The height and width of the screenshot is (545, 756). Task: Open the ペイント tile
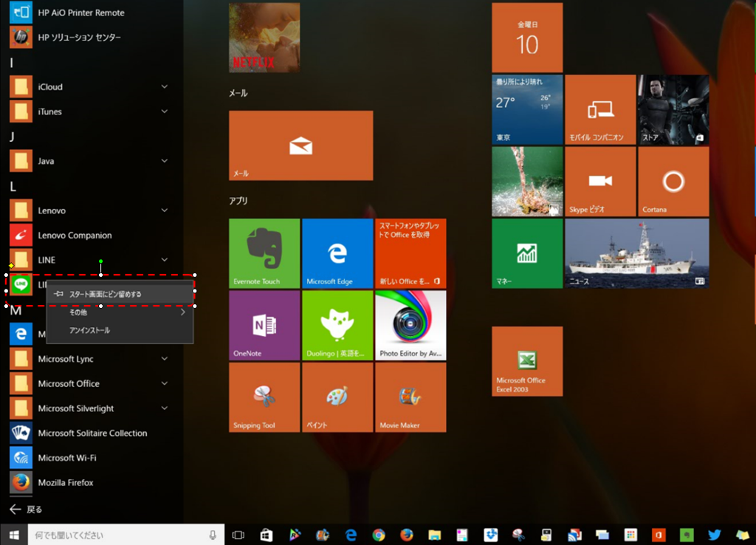pos(337,397)
